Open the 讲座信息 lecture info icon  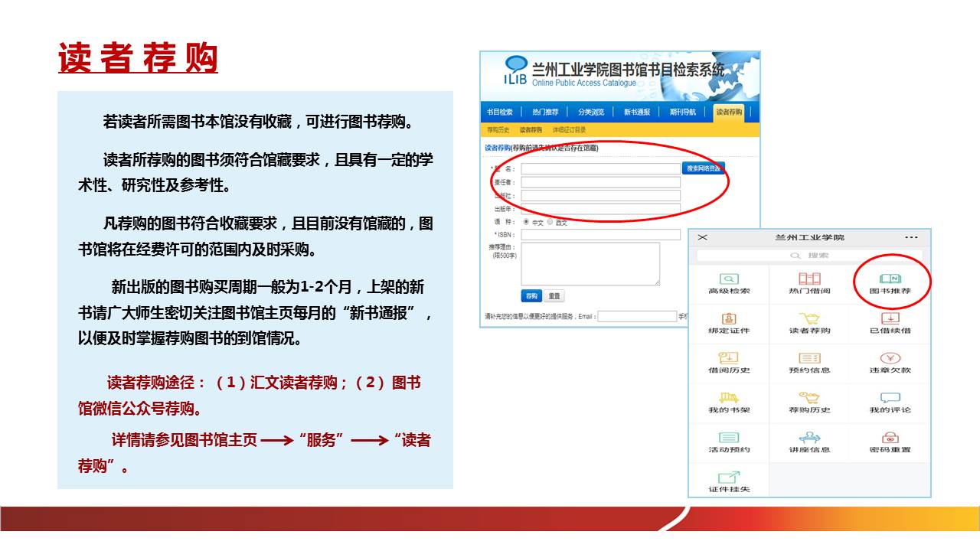(x=809, y=439)
